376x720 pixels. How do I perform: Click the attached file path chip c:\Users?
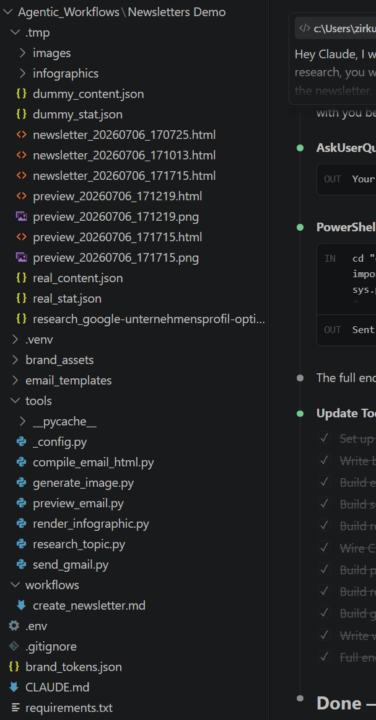(x=336, y=28)
